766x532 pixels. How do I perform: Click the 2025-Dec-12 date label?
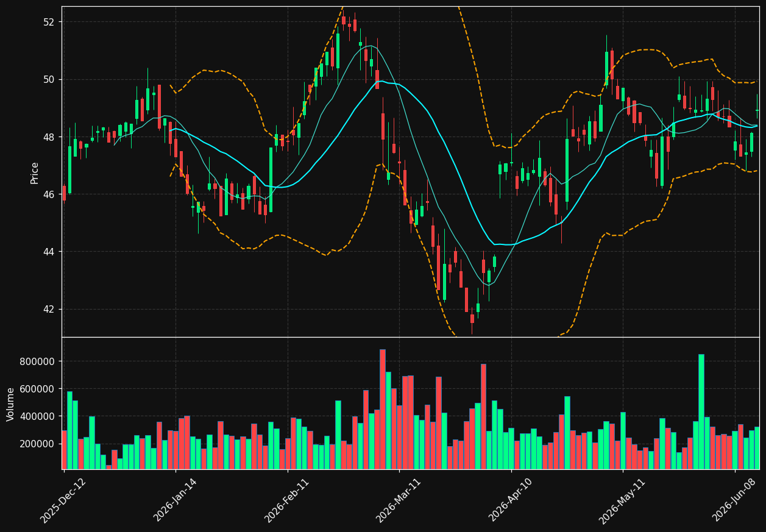point(63,500)
